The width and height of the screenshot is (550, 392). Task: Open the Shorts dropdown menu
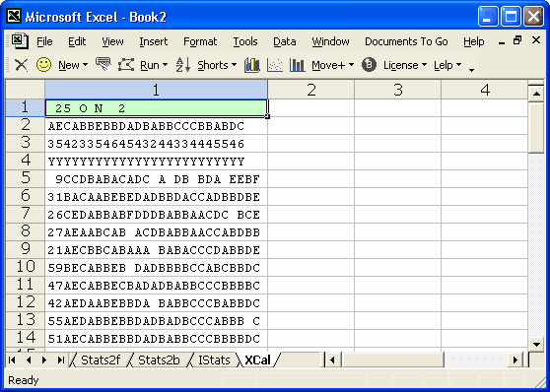pyautogui.click(x=217, y=65)
